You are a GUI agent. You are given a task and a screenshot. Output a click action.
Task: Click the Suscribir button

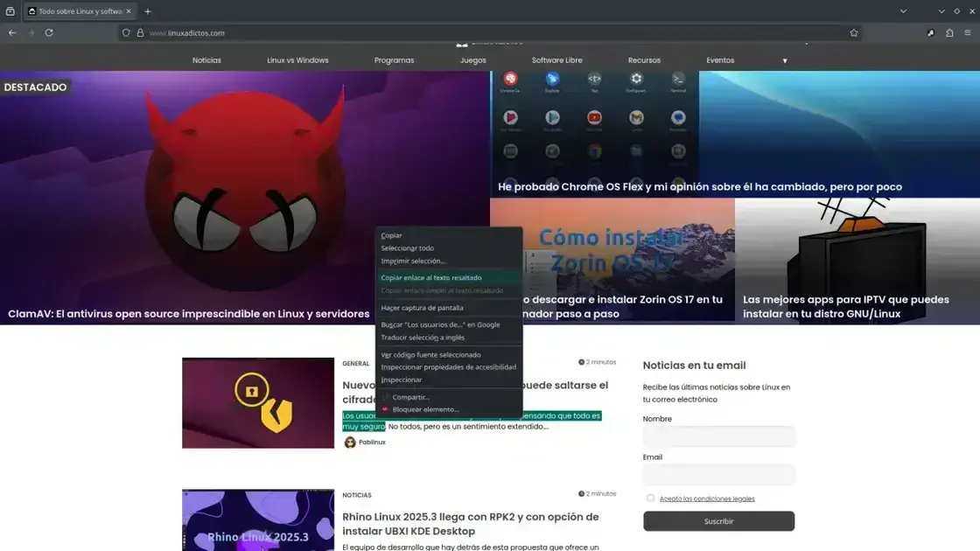(718, 521)
